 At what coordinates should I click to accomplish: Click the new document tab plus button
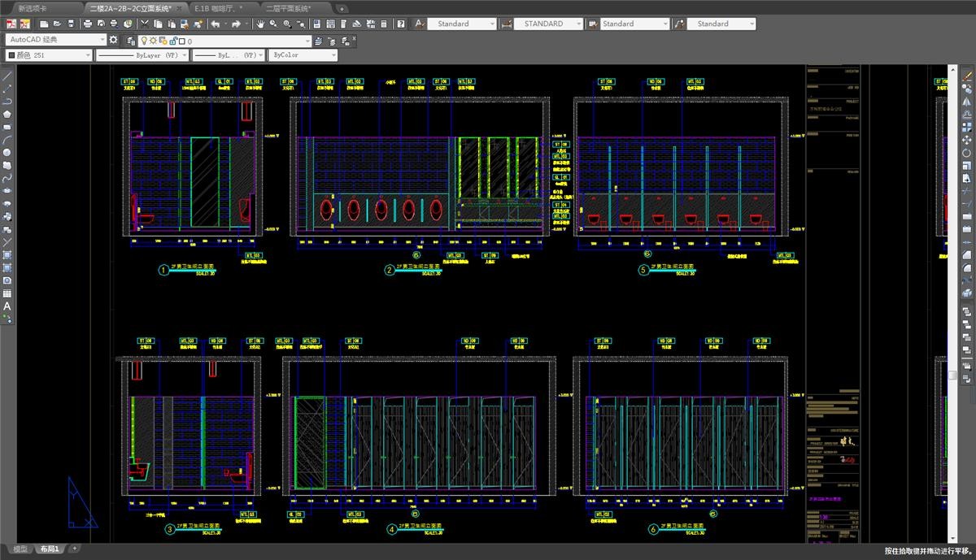point(342,8)
